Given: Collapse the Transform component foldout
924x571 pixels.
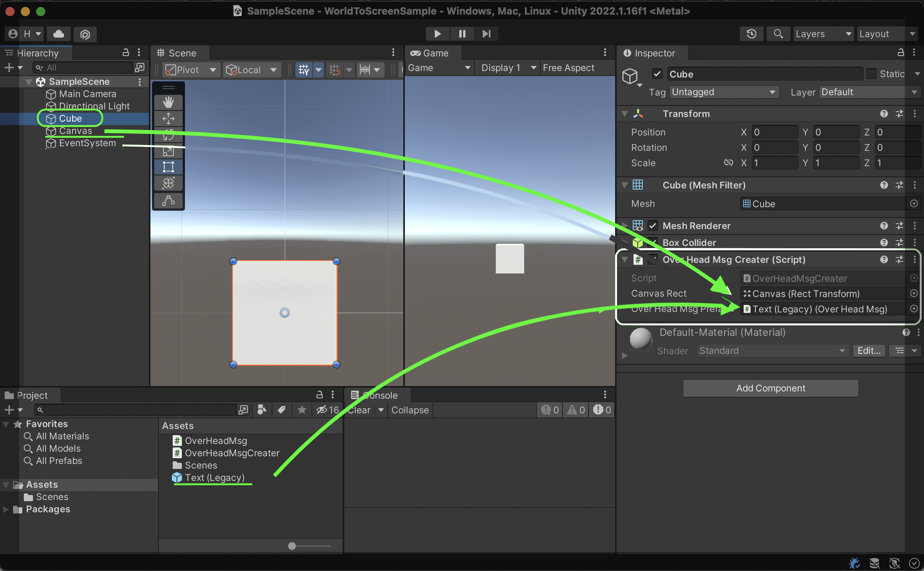Looking at the screenshot, I should [x=624, y=114].
